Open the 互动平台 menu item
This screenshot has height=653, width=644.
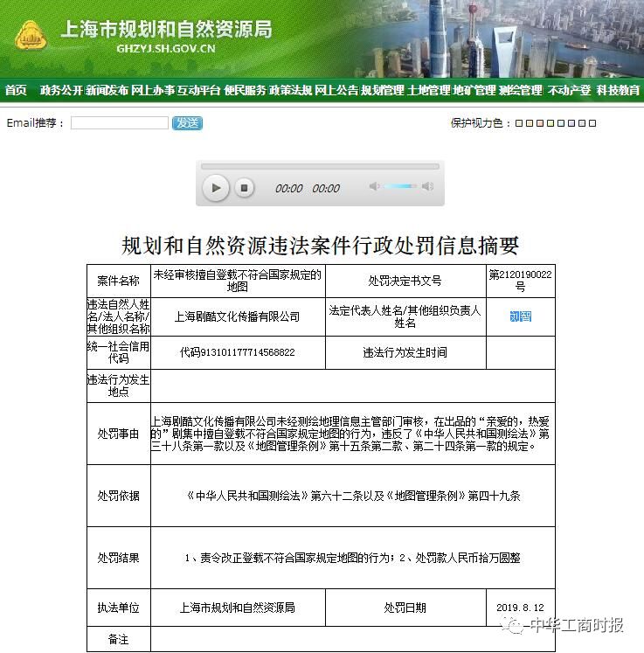coord(198,90)
